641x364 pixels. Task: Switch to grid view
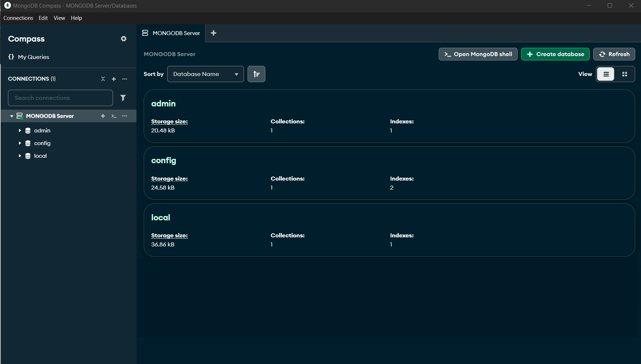pos(625,74)
